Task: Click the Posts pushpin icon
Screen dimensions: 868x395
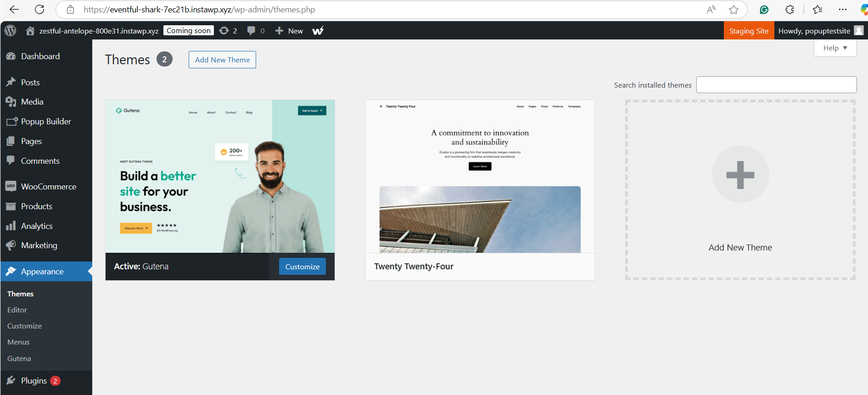Action: tap(11, 83)
